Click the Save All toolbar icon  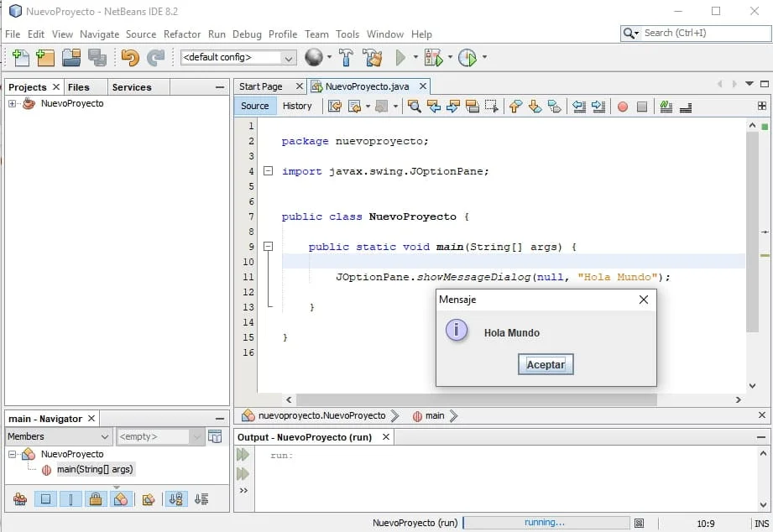pos(97,58)
